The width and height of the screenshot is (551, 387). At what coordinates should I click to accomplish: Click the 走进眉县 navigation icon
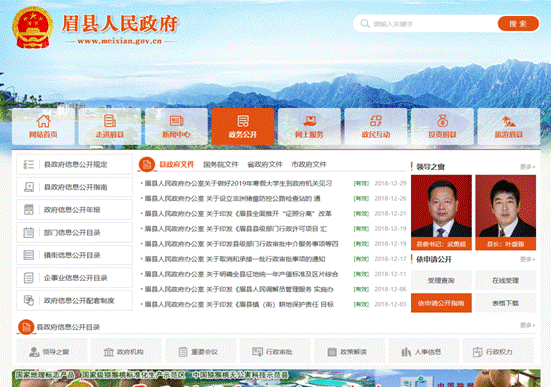click(110, 121)
